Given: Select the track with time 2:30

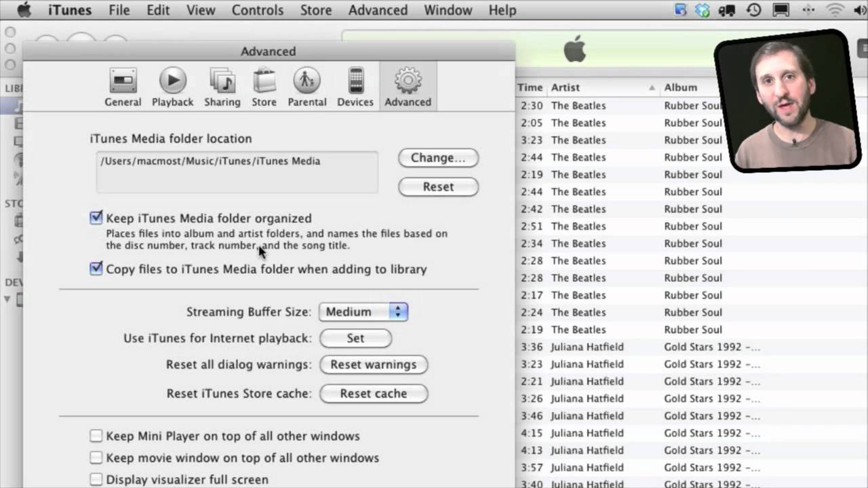Looking at the screenshot, I should coord(692,105).
